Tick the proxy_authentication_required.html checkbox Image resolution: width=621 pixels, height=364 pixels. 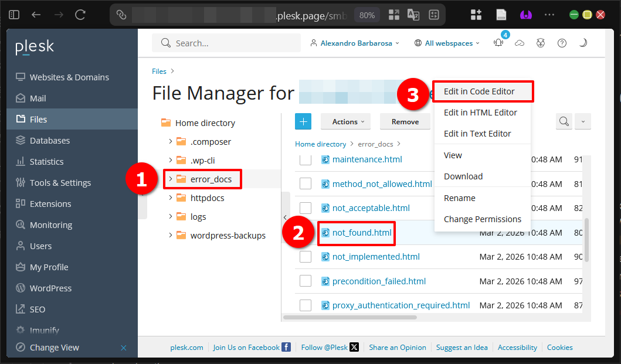[306, 305]
